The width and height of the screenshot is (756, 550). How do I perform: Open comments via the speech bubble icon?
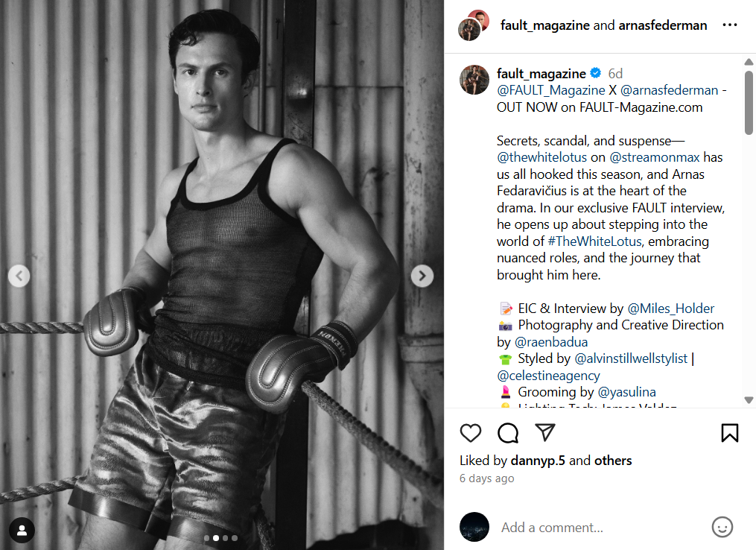[508, 433]
